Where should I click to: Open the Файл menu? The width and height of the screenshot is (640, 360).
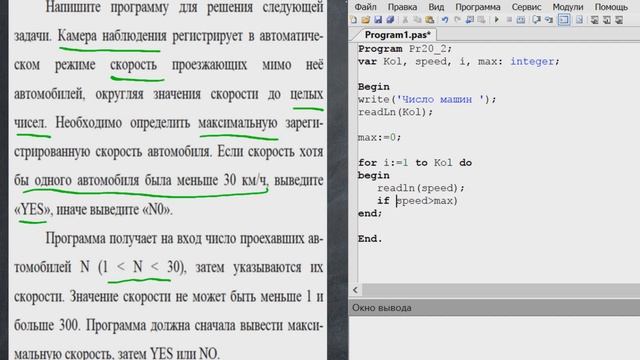(365, 7)
